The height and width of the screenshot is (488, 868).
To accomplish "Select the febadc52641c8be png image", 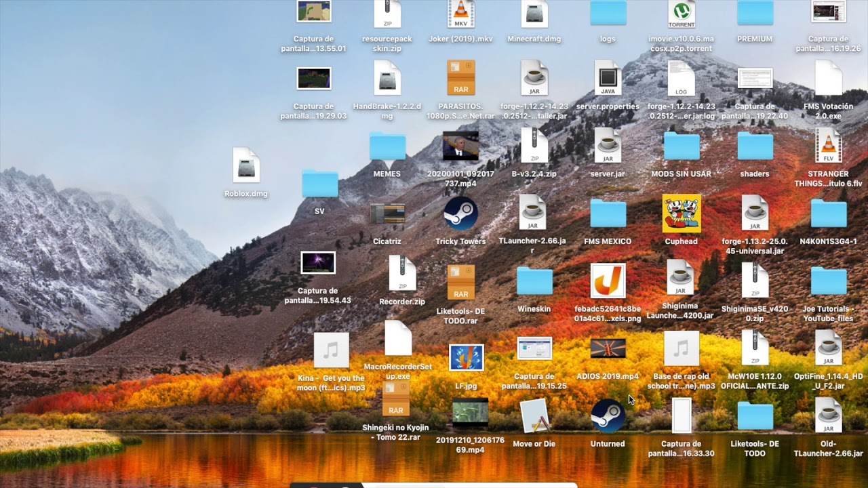I will click(x=608, y=281).
